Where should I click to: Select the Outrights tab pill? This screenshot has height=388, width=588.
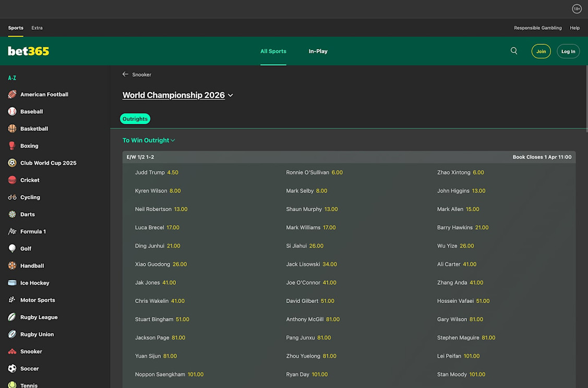coord(135,119)
